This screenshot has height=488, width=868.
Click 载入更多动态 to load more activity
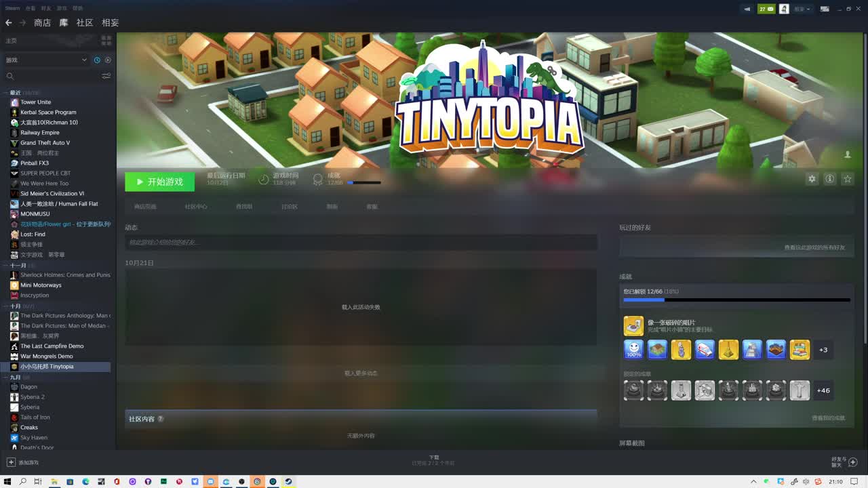coord(361,373)
